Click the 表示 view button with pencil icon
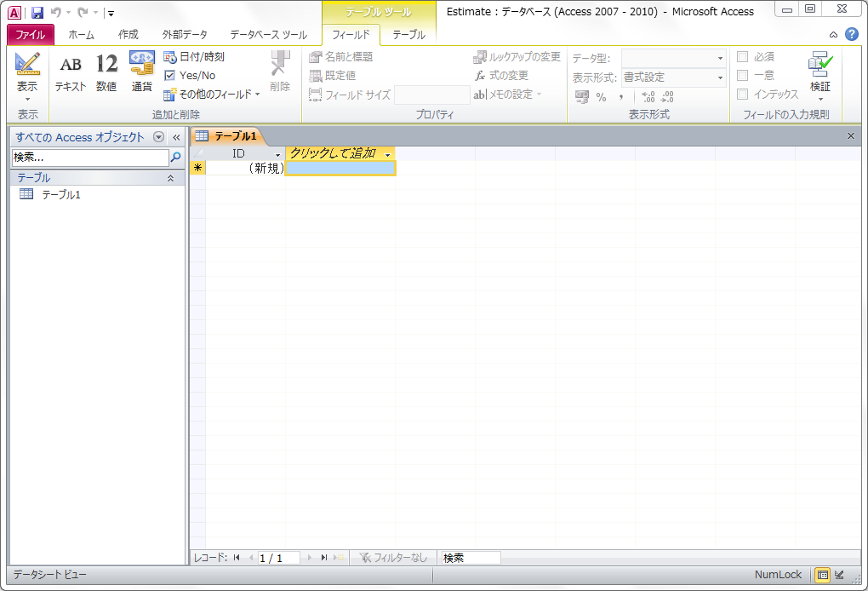This screenshot has height=591, width=868. click(27, 72)
